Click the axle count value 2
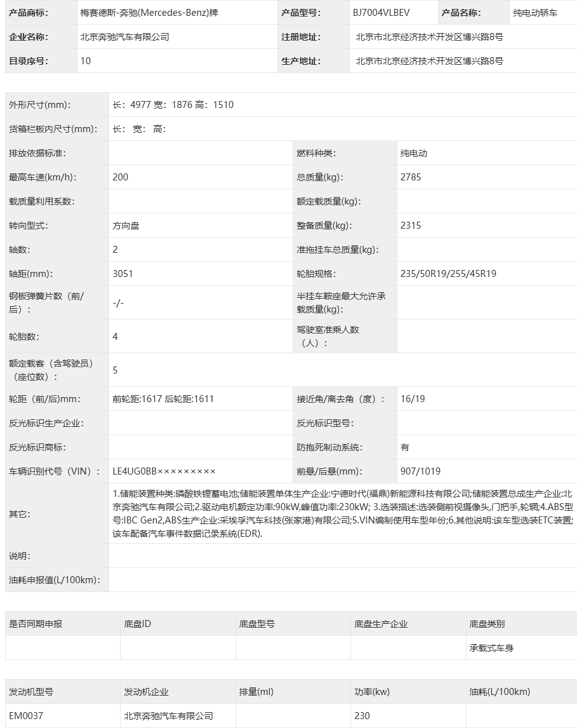This screenshot has height=728, width=577. [115, 249]
